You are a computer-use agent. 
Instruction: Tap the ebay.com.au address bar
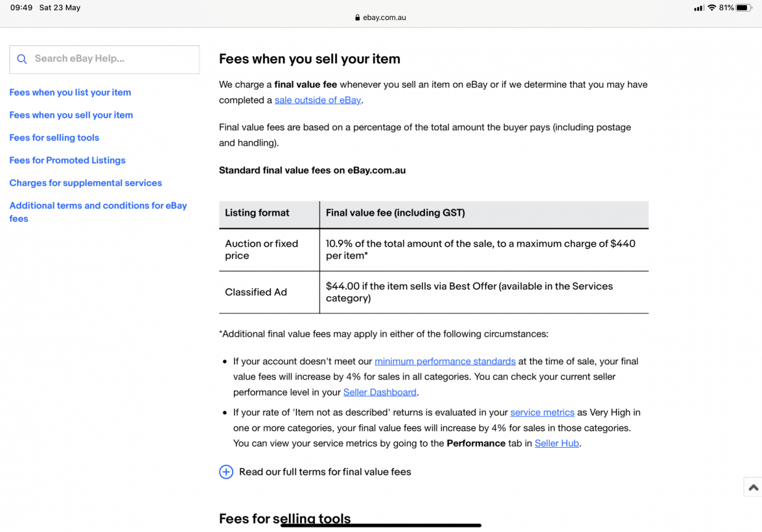point(381,17)
